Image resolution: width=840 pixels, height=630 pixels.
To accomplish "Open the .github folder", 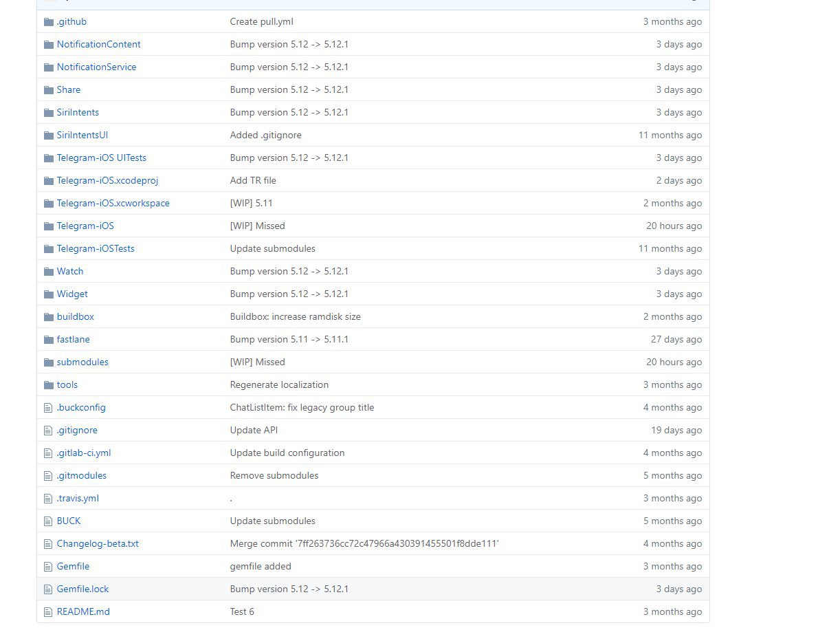I will (71, 22).
